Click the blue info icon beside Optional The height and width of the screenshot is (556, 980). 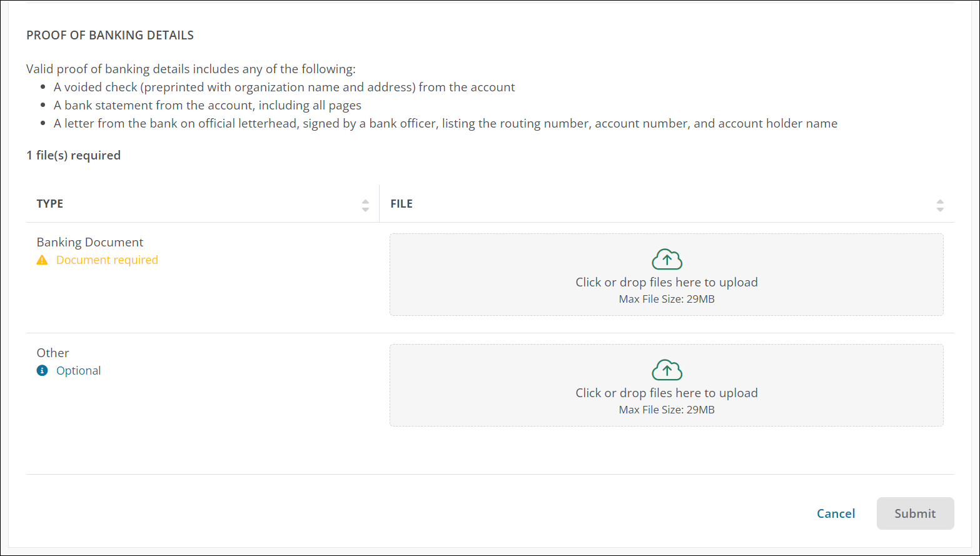click(x=42, y=371)
